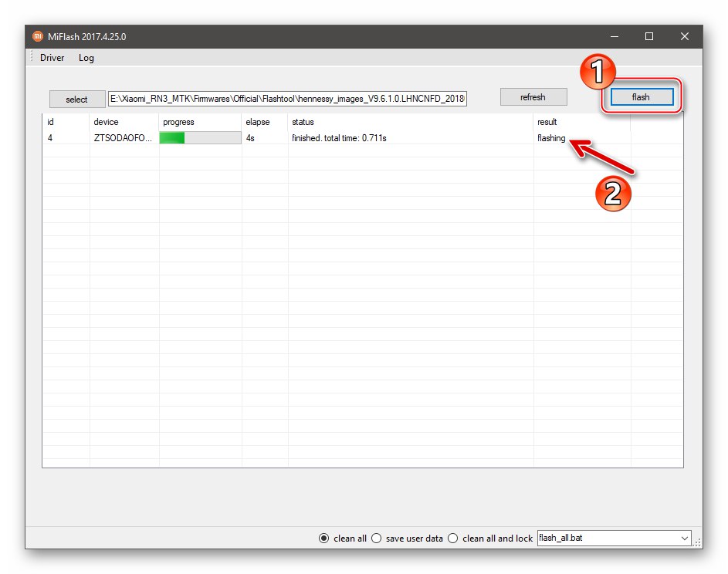The width and height of the screenshot is (728, 574).
Task: Open the flash_all.bat script dropdown
Action: coord(615,539)
